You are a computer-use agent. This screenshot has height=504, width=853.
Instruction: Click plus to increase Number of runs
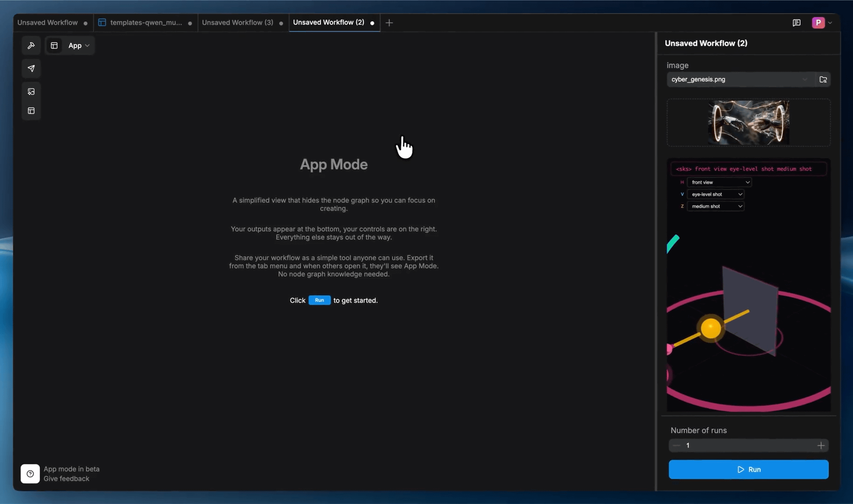point(821,445)
